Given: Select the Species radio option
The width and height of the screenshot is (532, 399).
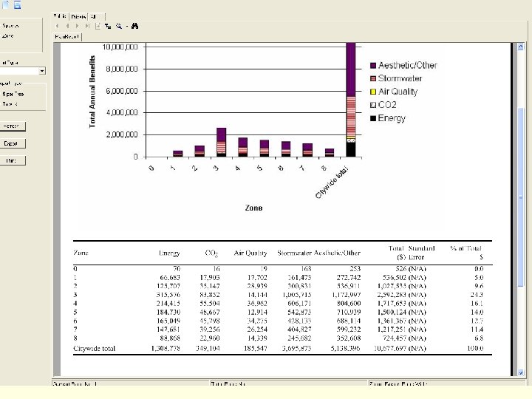Looking at the screenshot, I should coord(10,26).
